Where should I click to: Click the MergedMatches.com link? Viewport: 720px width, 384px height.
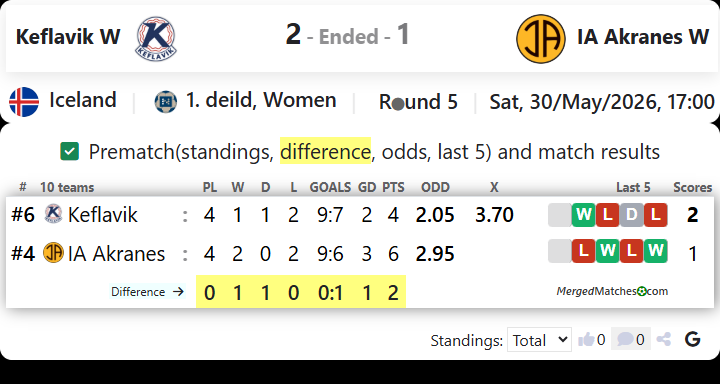[x=612, y=291]
